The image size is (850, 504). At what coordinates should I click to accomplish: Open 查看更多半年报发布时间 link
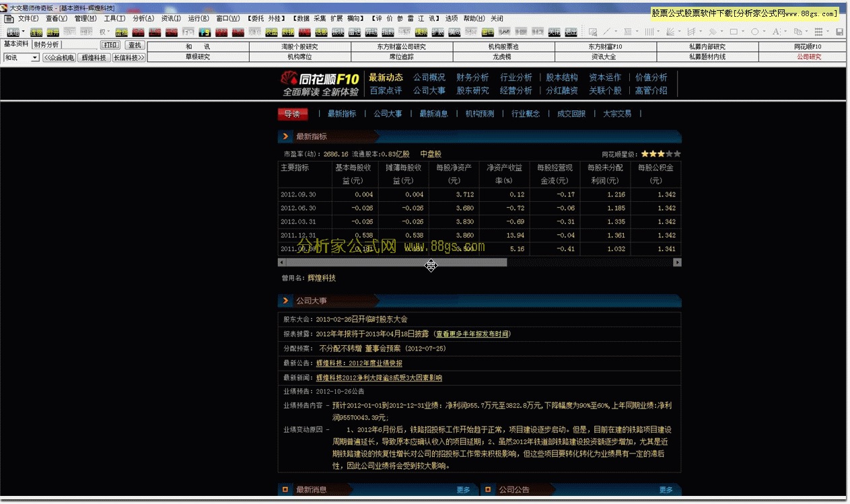coord(472,334)
